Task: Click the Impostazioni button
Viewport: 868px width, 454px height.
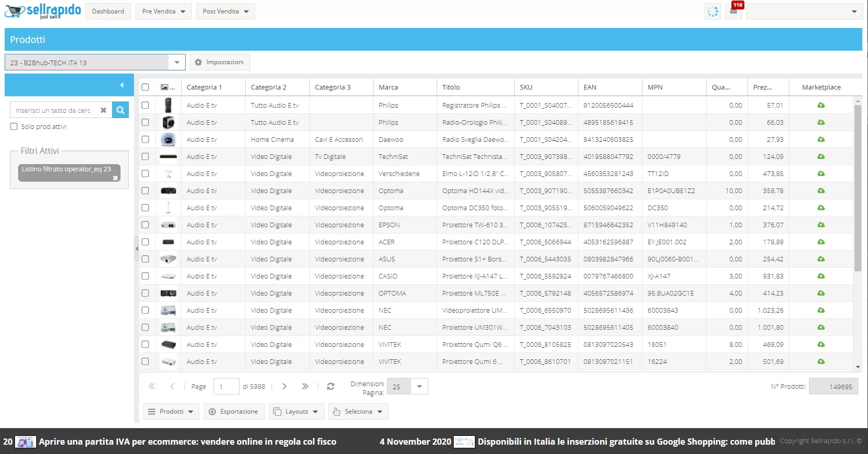Action: [219, 62]
